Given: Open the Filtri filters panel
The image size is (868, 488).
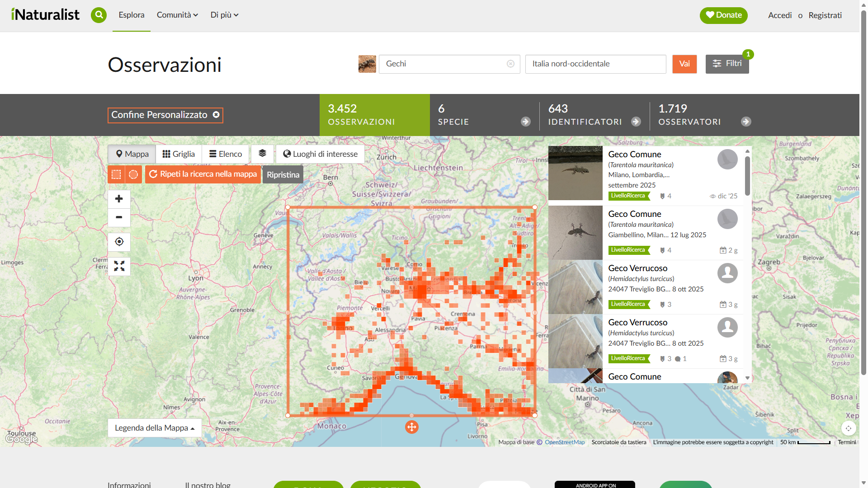Looking at the screenshot, I should click(x=727, y=64).
